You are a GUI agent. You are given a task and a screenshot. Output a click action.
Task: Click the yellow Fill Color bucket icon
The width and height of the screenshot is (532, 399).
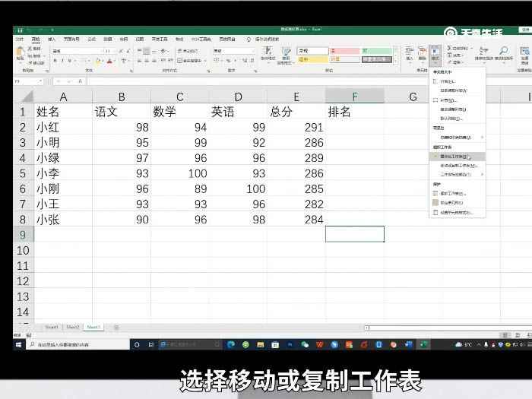[98, 61]
